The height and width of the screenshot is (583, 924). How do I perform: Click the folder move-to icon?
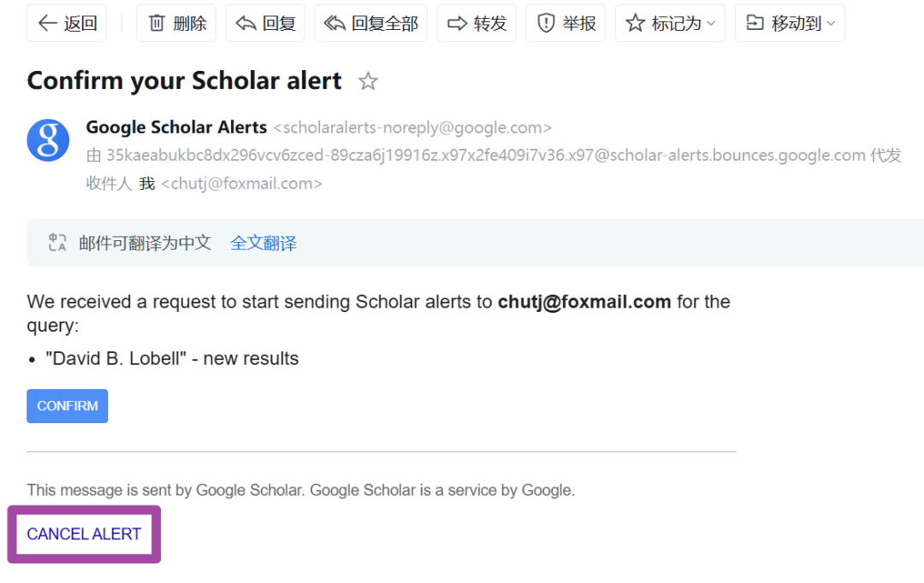click(x=755, y=23)
